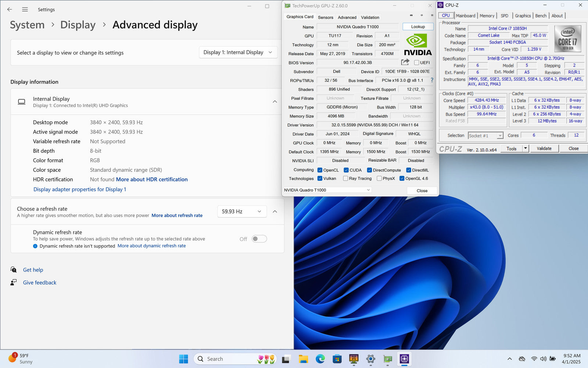The image size is (588, 368).
Task: Open the Settings navigation hamburger menu
Action: click(x=25, y=10)
